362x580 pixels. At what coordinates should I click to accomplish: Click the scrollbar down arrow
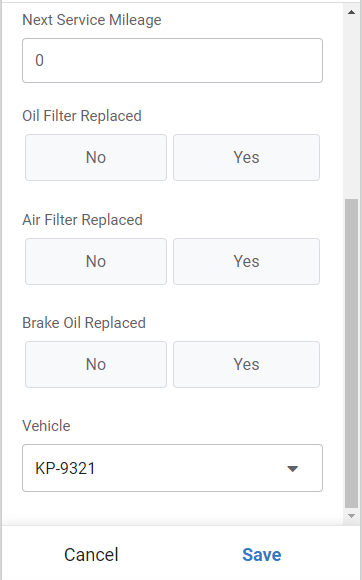[x=351, y=516]
